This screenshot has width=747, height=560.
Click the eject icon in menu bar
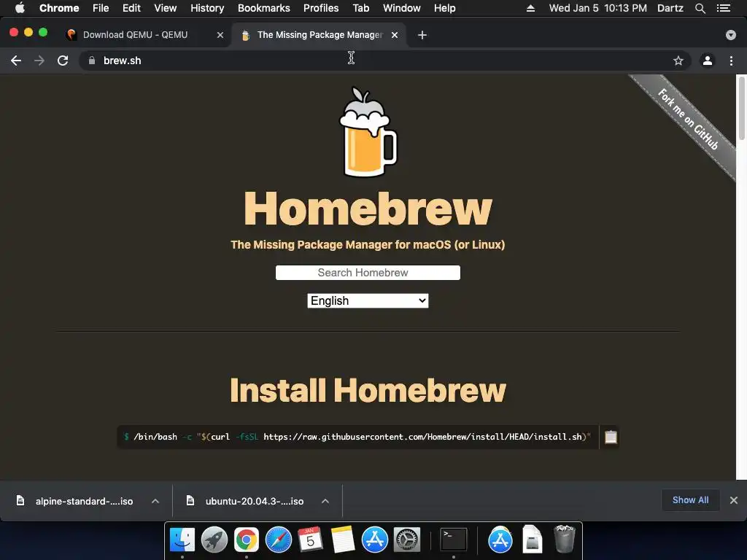tap(530, 8)
